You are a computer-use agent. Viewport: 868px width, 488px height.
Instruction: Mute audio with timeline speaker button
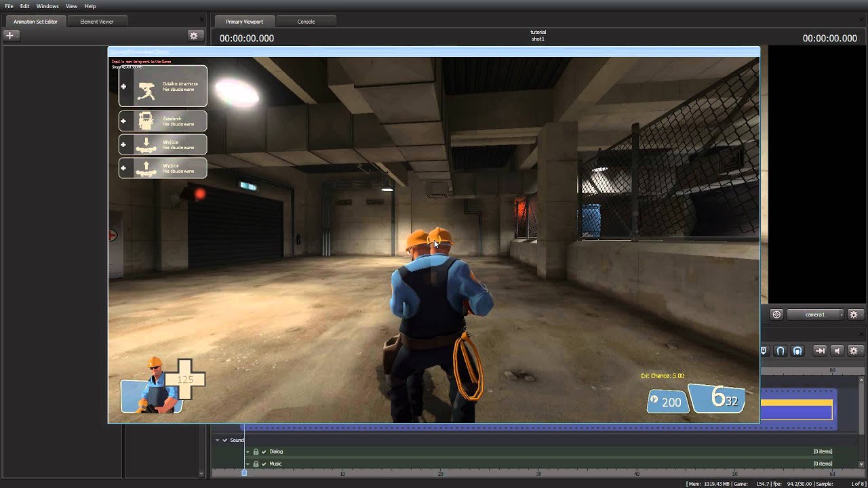(837, 350)
